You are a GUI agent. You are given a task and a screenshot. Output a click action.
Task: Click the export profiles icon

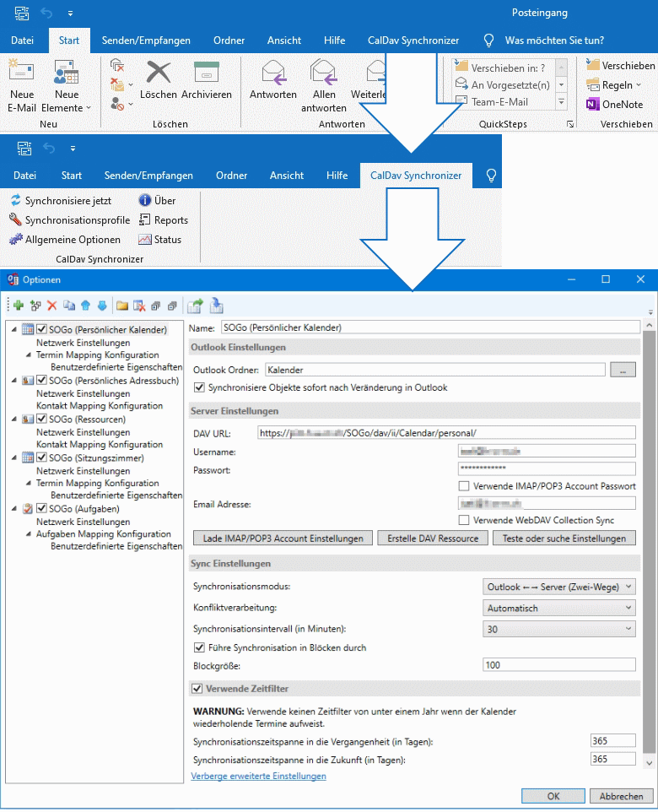[195, 306]
